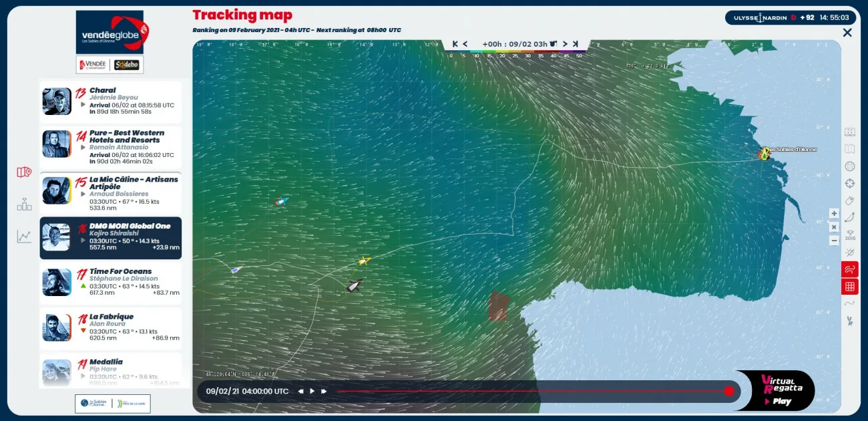Jump to first weather forecast step
Viewport: 868px width, 421px height.
point(455,44)
